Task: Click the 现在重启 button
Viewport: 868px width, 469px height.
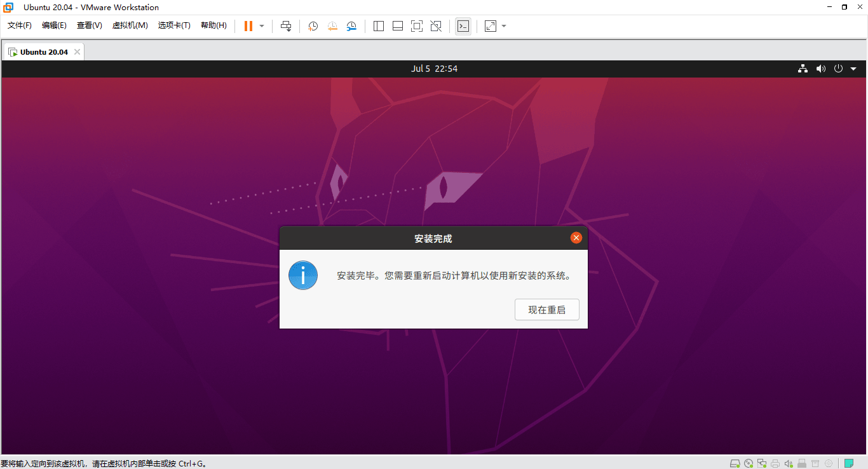Action: [x=547, y=310]
